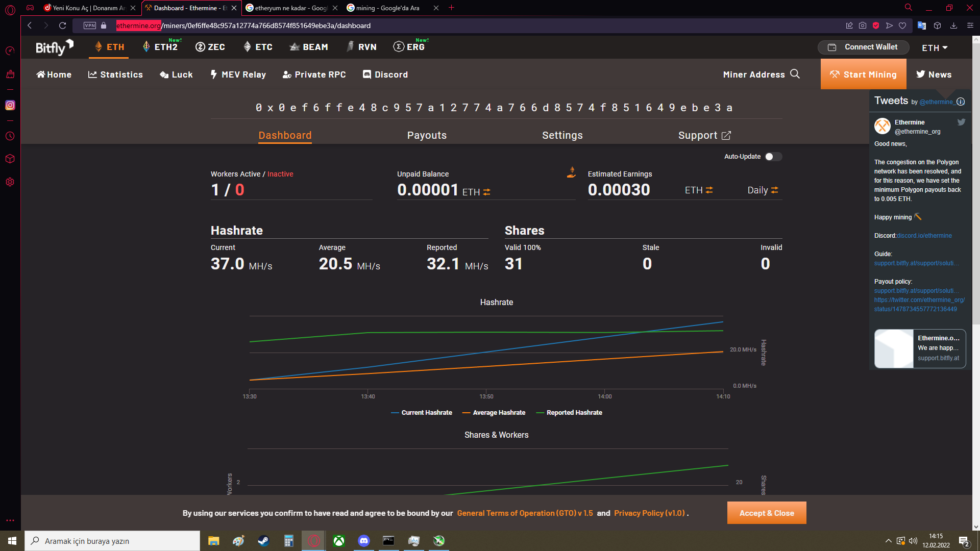Screen dimensions: 980x551
Task: Open MEV Relay page
Action: (238, 74)
